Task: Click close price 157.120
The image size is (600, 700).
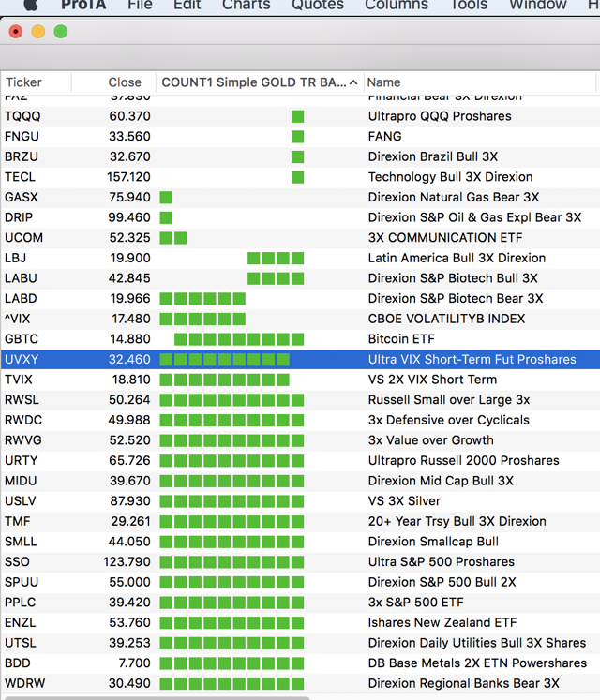Action: 128,177
